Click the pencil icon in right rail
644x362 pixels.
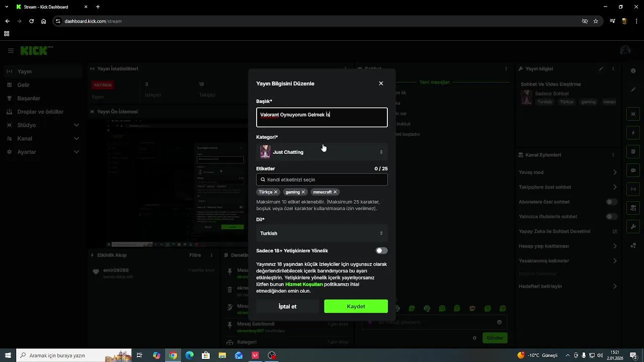(x=633, y=89)
